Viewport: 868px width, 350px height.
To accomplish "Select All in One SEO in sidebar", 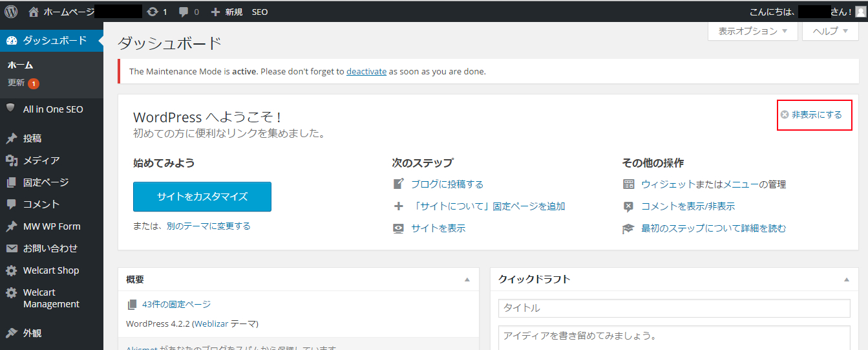I will click(52, 109).
